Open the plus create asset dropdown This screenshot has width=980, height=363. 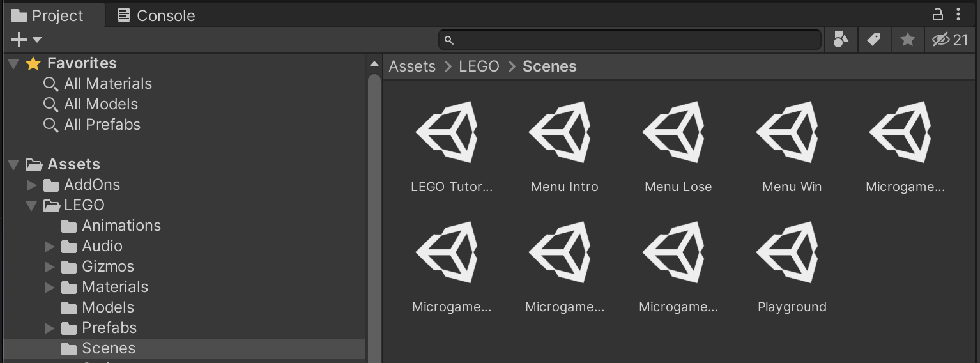[x=26, y=40]
